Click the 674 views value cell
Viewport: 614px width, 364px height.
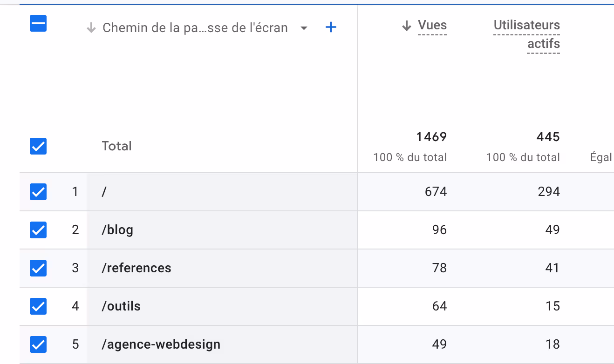436,192
